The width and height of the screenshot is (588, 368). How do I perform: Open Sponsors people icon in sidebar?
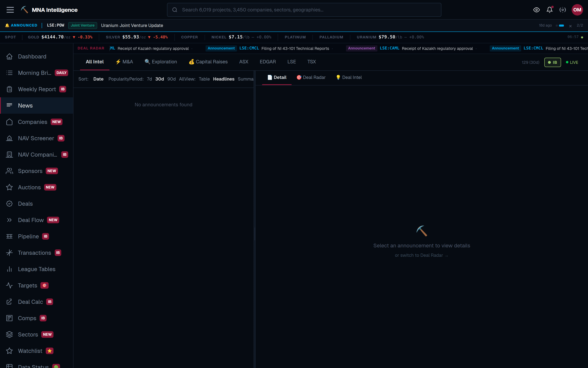tap(9, 171)
